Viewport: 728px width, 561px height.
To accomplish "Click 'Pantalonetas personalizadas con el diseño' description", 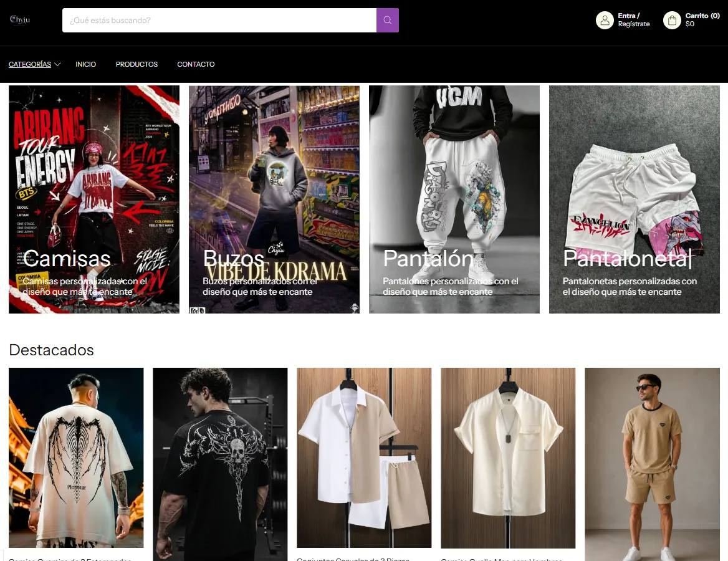I will point(630,287).
